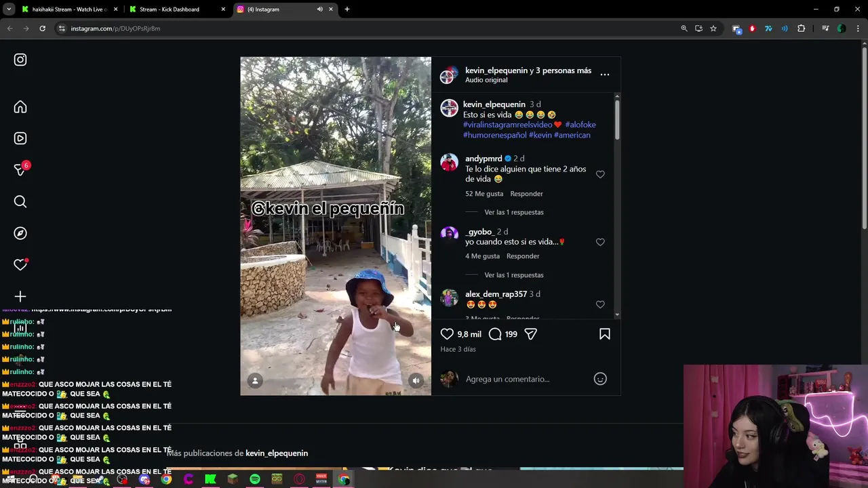Open hashtag #american
This screenshot has height=488, width=868.
[x=572, y=136]
